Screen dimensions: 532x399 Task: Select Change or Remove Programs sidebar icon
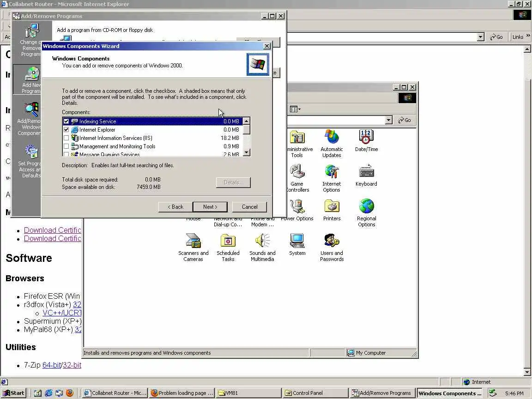click(31, 40)
